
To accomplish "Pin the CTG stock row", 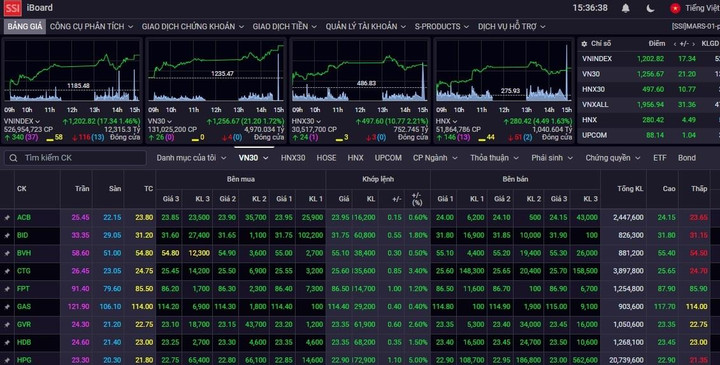I will coord(7,271).
